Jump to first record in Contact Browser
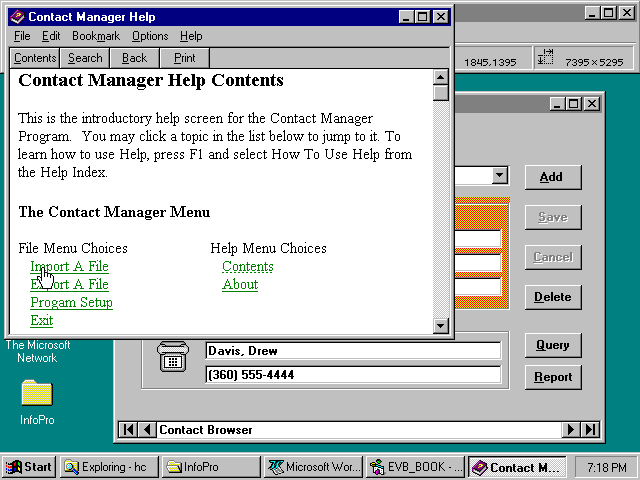Image resolution: width=640 pixels, height=480 pixels. [127, 430]
